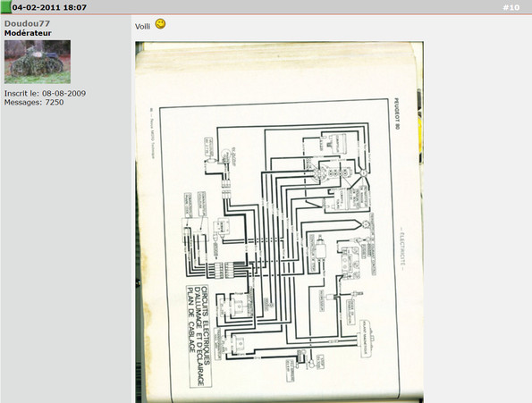Viewport: 532px width, 403px height.
Task: Select the post date 04-02-2011 18:07
Action: coord(49,7)
